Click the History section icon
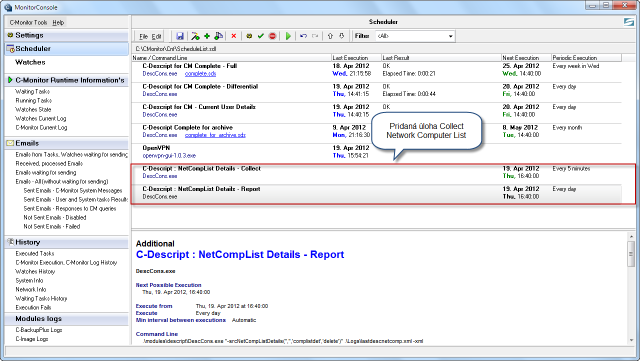This screenshot has width=640, height=361. pos(10,242)
